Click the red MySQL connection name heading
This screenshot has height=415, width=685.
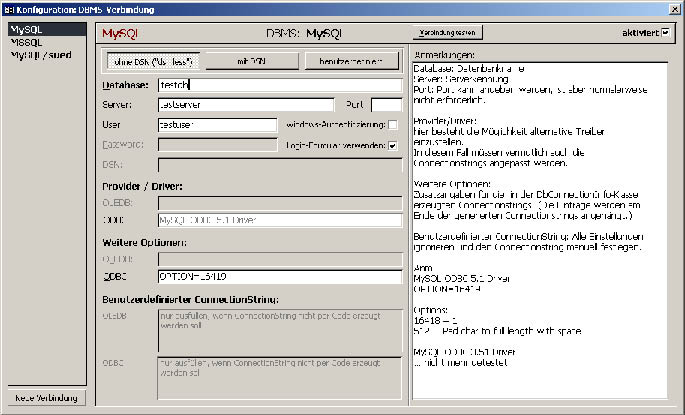pyautogui.click(x=120, y=34)
